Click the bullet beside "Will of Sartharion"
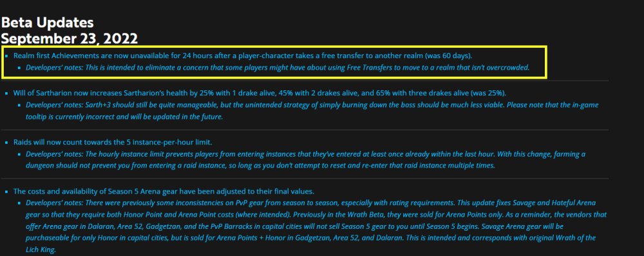The width and height of the screenshot is (644, 256). 6,94
